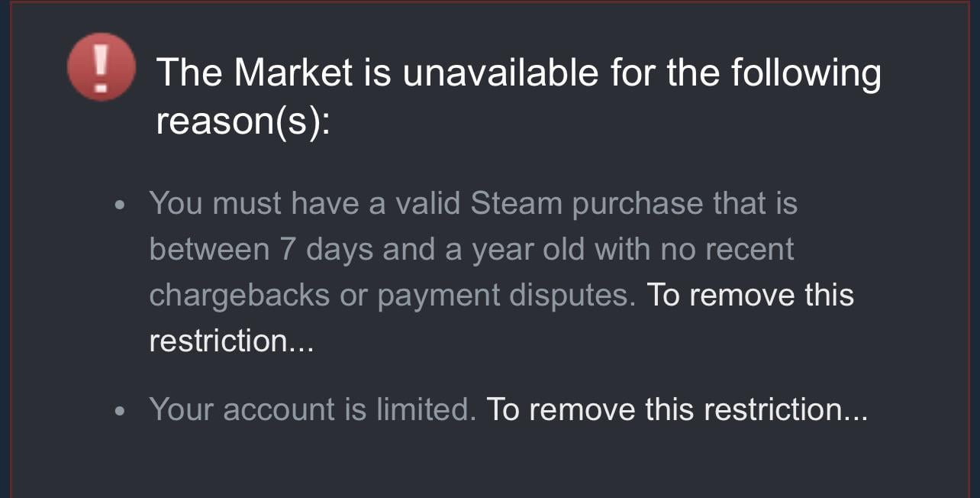Click the bullet point before the Steam purchase reason
This screenshot has width=980, height=498.
point(119,206)
